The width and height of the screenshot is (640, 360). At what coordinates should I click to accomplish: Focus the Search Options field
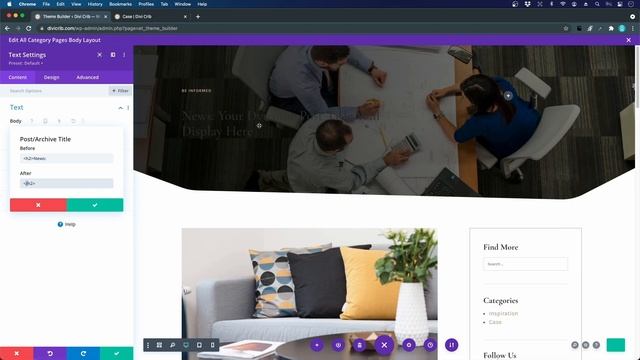click(x=55, y=91)
